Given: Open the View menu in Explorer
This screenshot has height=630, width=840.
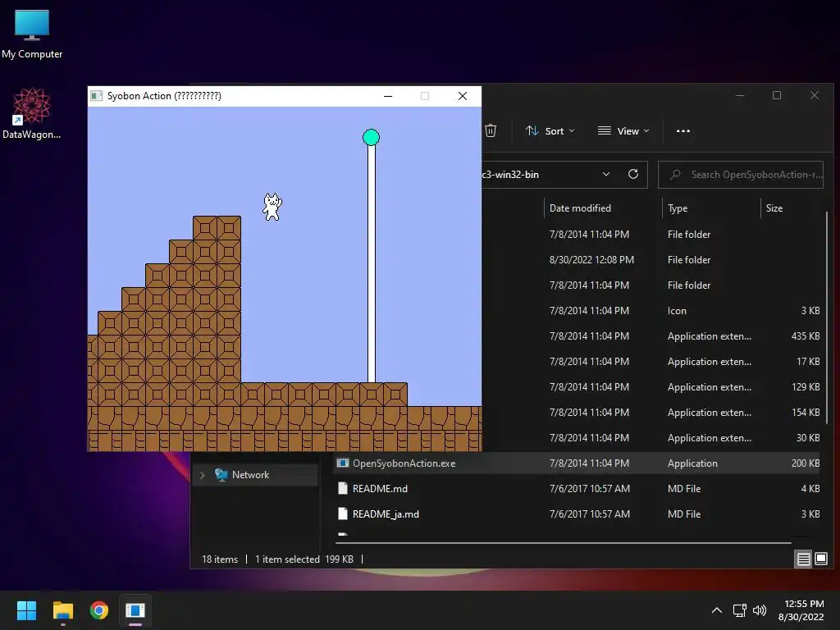Looking at the screenshot, I should coord(623,130).
